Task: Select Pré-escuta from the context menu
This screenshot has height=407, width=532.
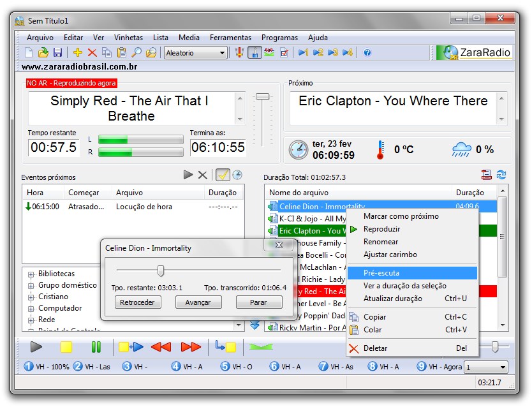Action: (381, 273)
